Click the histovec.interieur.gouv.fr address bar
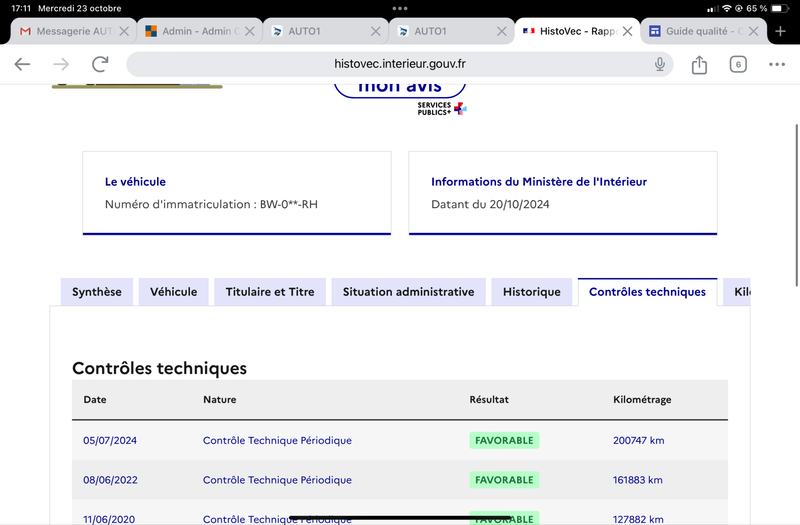This screenshot has height=525, width=800. click(x=399, y=64)
